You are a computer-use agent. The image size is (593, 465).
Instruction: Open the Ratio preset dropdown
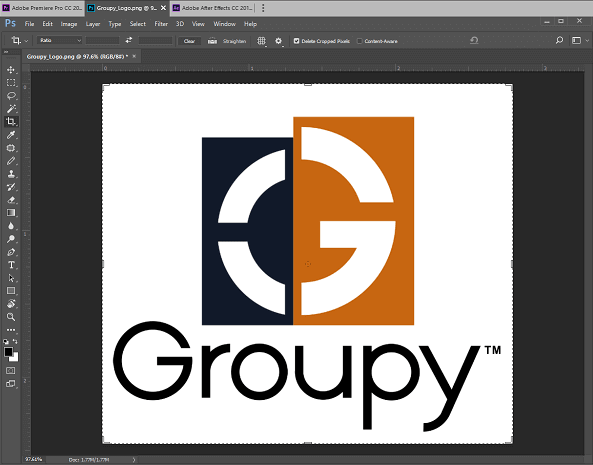[60, 40]
